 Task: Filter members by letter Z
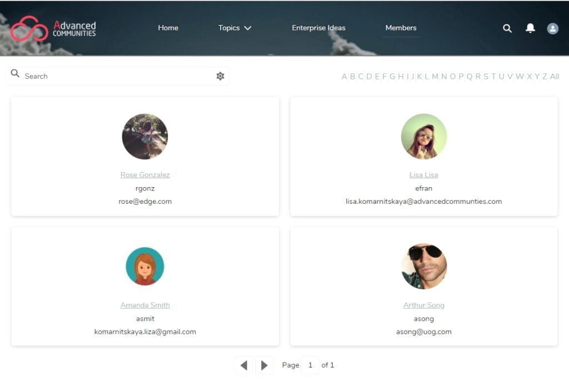coord(545,77)
